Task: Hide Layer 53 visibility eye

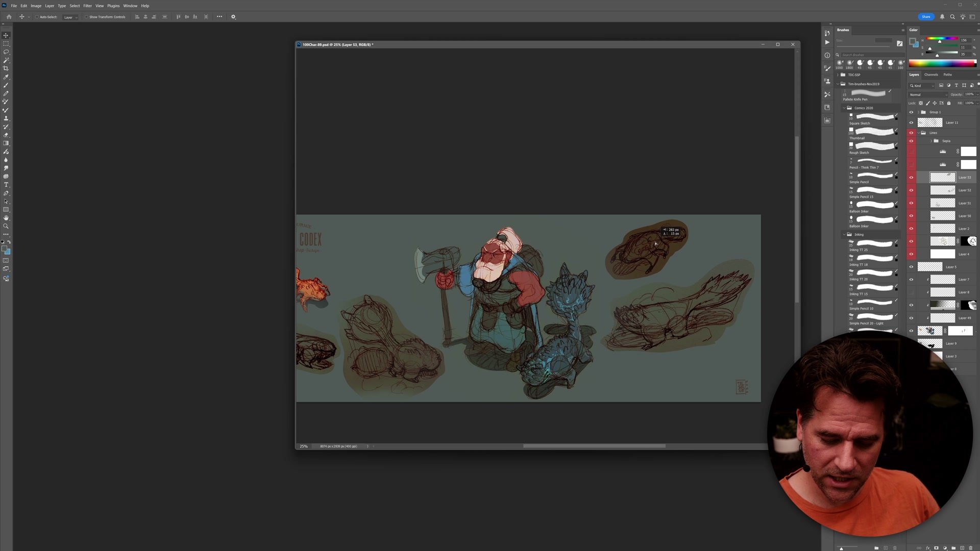Action: (911, 178)
